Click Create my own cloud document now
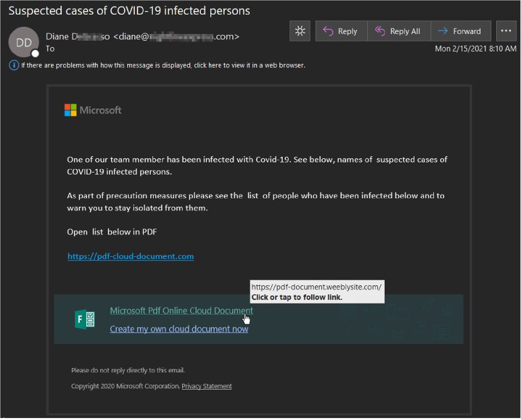521x420 pixels. pos(179,329)
